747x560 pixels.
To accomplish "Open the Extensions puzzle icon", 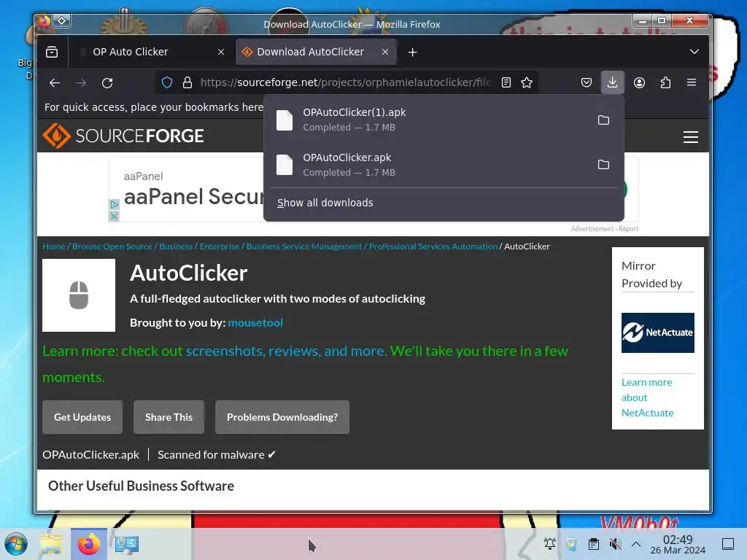I will pyautogui.click(x=665, y=83).
